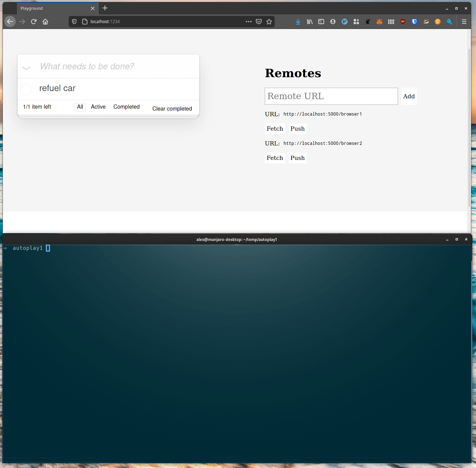Open the Firefox home page
This screenshot has height=468, width=476.
point(45,21)
